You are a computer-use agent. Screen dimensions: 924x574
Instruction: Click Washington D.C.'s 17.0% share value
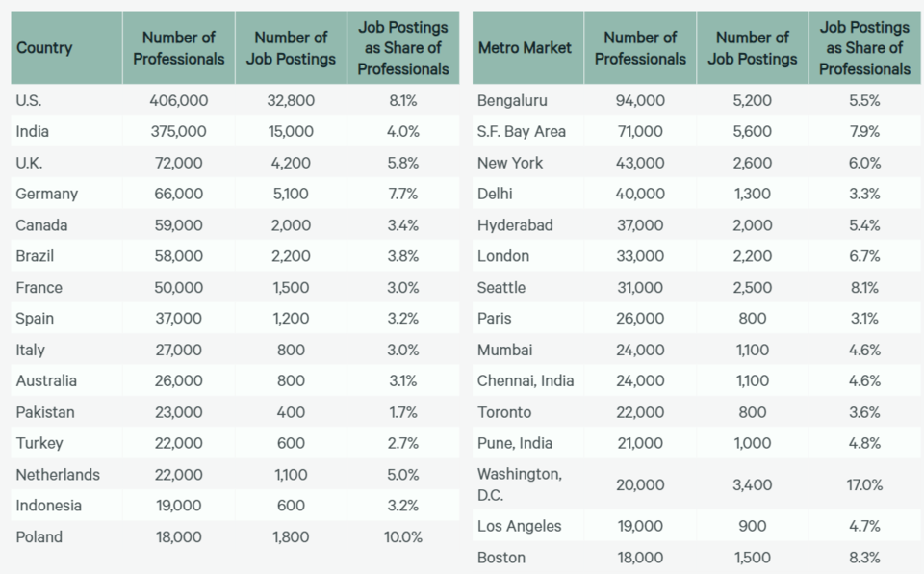[x=864, y=485]
